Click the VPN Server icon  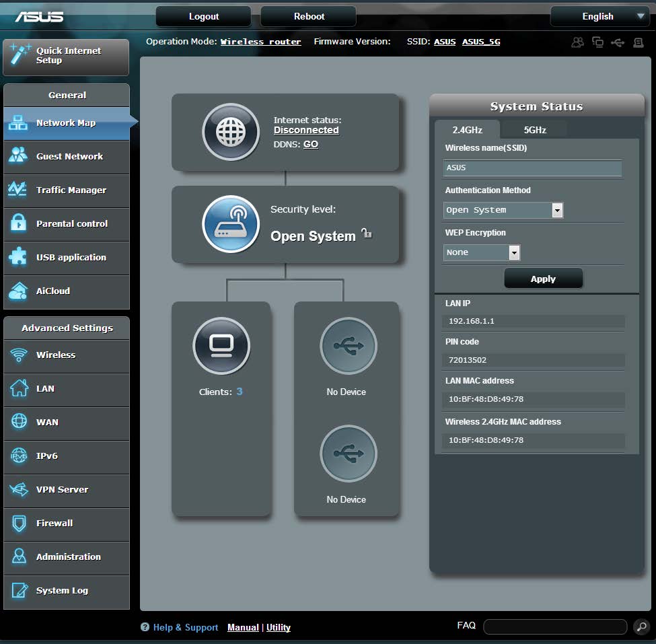[19, 489]
